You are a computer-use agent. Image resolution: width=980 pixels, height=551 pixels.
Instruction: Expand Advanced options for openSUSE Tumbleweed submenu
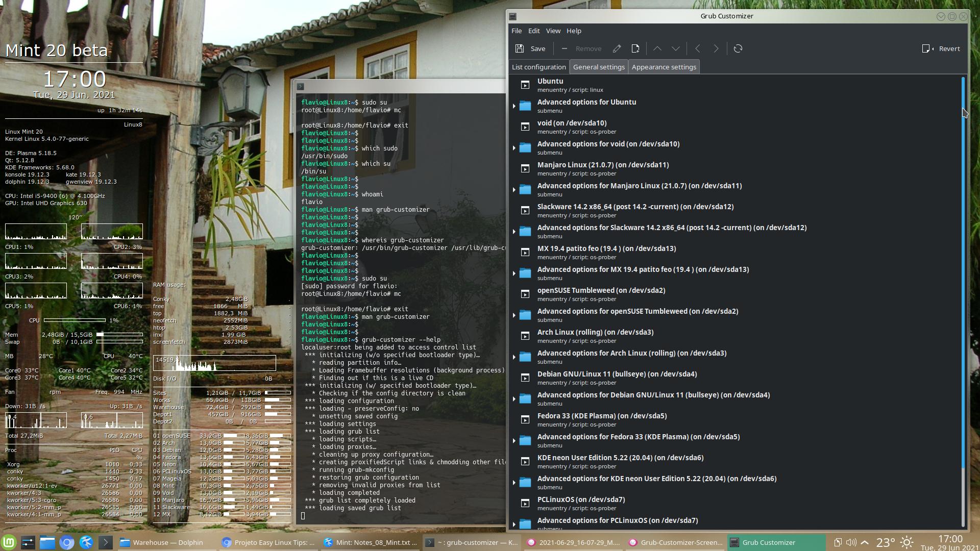(514, 315)
